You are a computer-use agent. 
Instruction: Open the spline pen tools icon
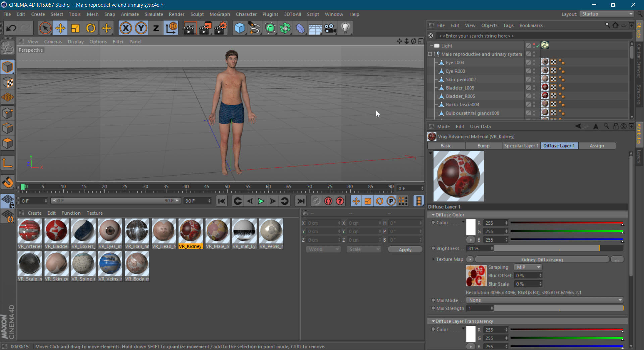255,28
